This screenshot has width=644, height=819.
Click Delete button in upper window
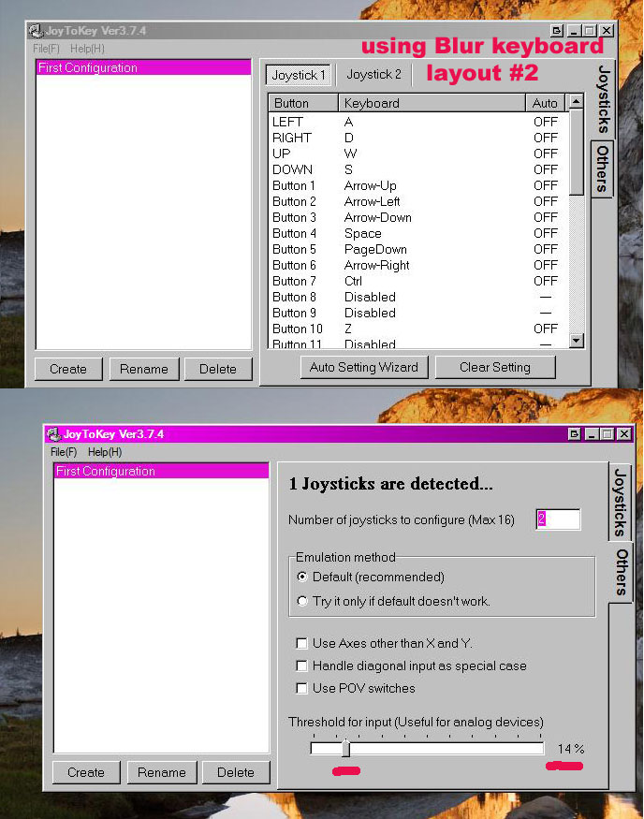218,369
